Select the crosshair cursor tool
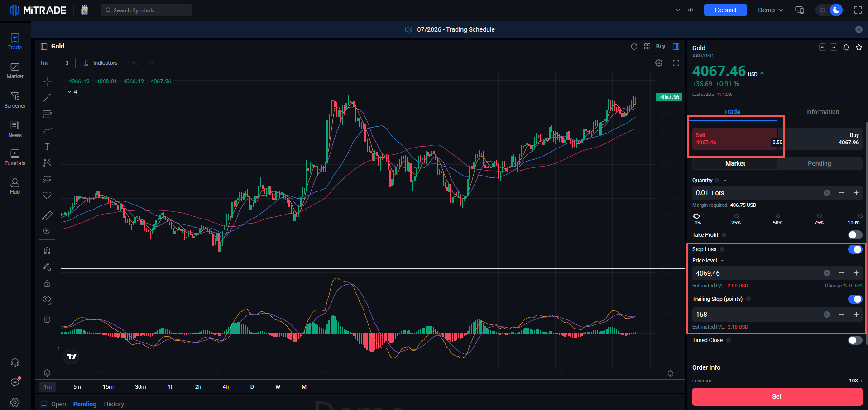Image resolution: width=868 pixels, height=410 pixels. (47, 81)
